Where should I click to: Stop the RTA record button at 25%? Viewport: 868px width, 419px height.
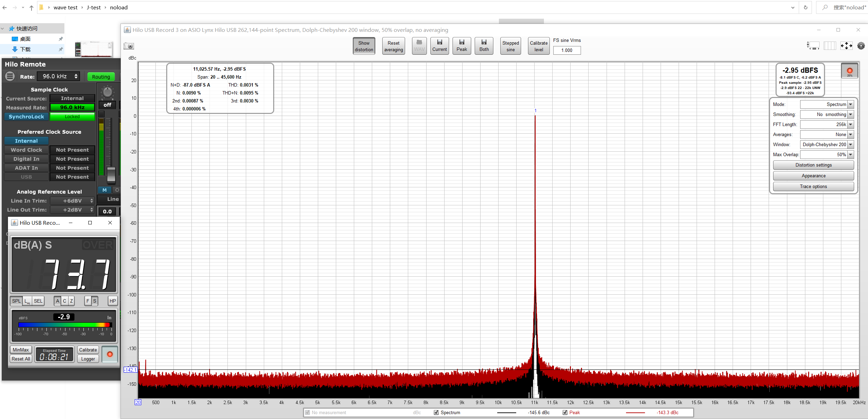[850, 71]
